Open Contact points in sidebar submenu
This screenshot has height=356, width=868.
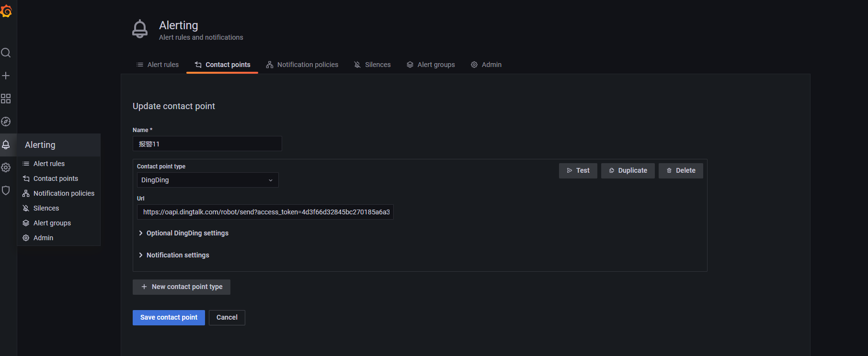point(59,178)
